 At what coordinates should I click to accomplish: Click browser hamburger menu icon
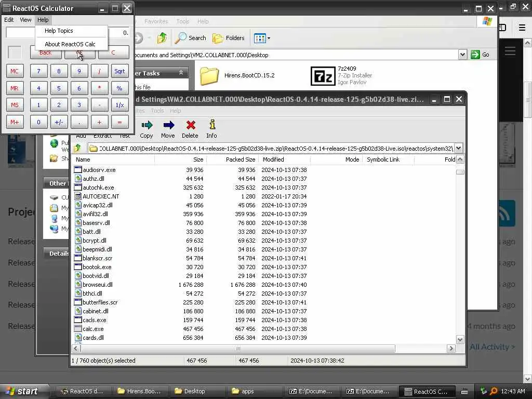pos(522,28)
